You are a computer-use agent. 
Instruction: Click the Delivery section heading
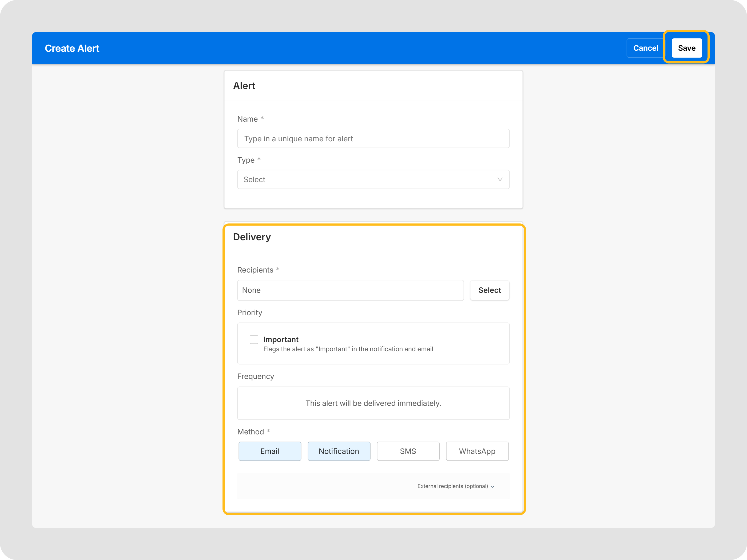click(252, 237)
